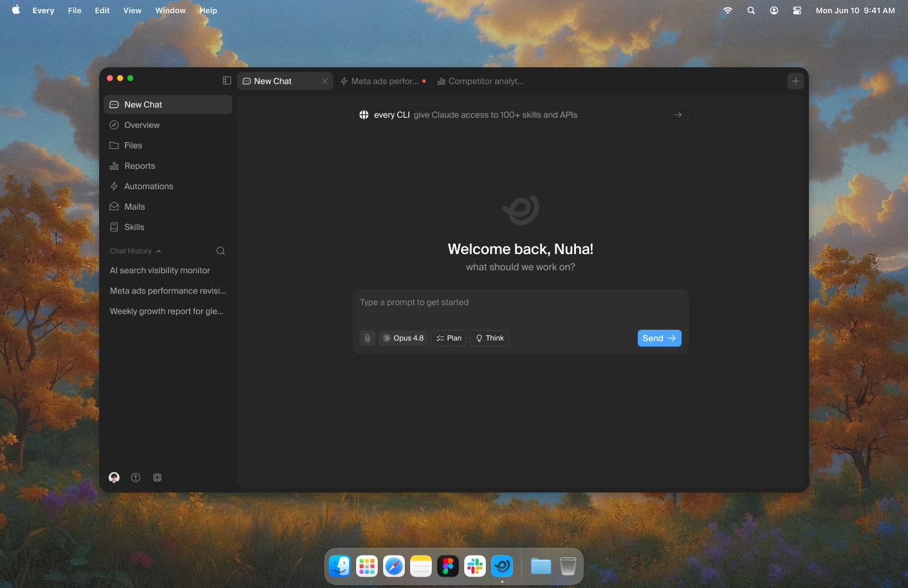Collapse the Chat History section
The height and width of the screenshot is (588, 908).
135,251
